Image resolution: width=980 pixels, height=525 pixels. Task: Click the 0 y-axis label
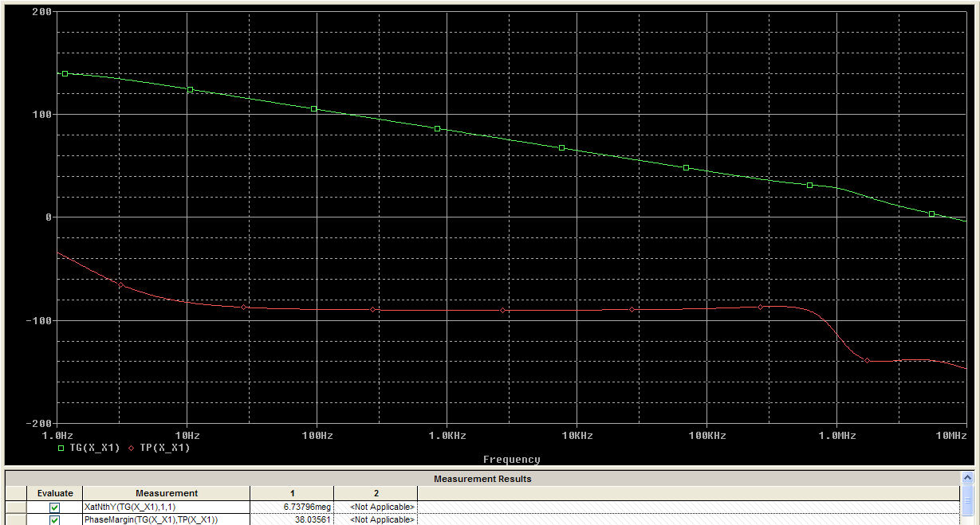coord(49,217)
